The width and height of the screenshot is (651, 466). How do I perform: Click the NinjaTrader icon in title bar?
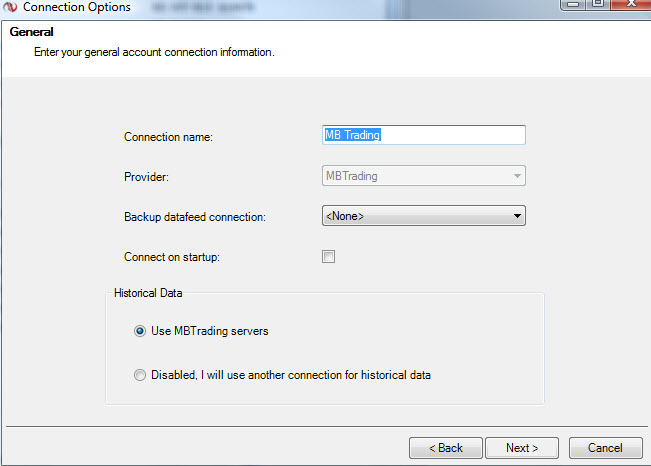click(x=10, y=7)
